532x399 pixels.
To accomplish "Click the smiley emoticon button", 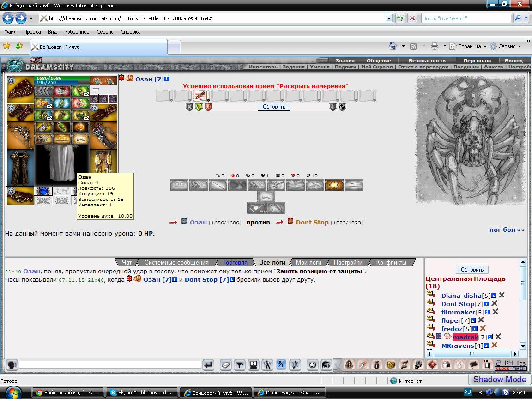I will tap(312, 365).
